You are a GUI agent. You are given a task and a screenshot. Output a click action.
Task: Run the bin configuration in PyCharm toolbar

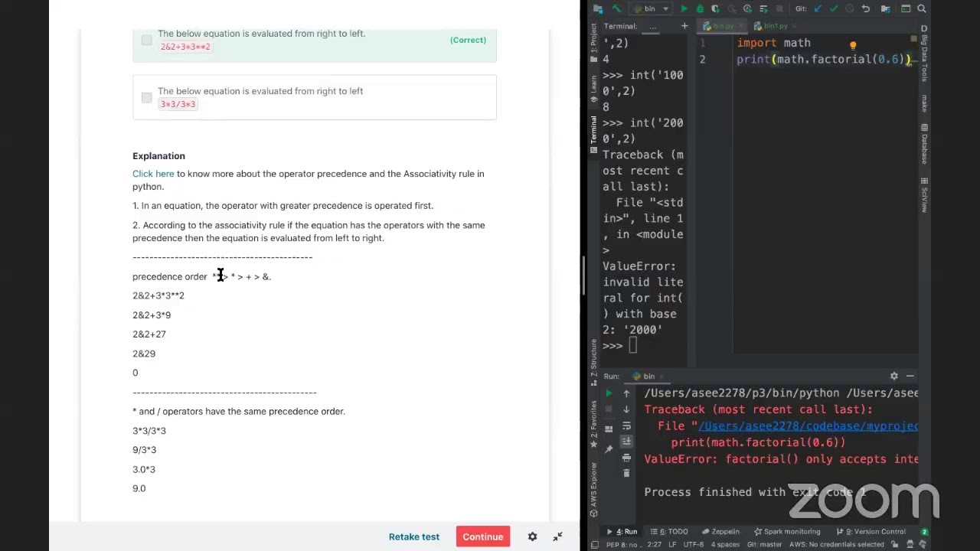coord(684,8)
